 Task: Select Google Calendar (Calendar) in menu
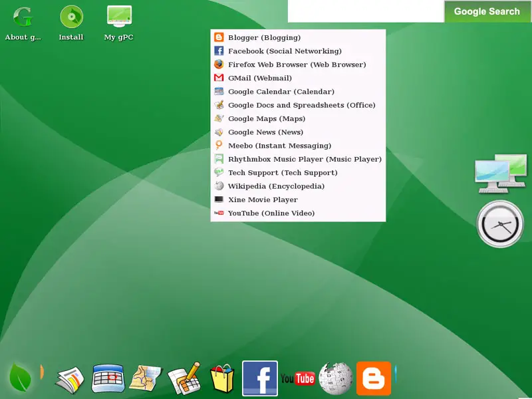coord(298,92)
